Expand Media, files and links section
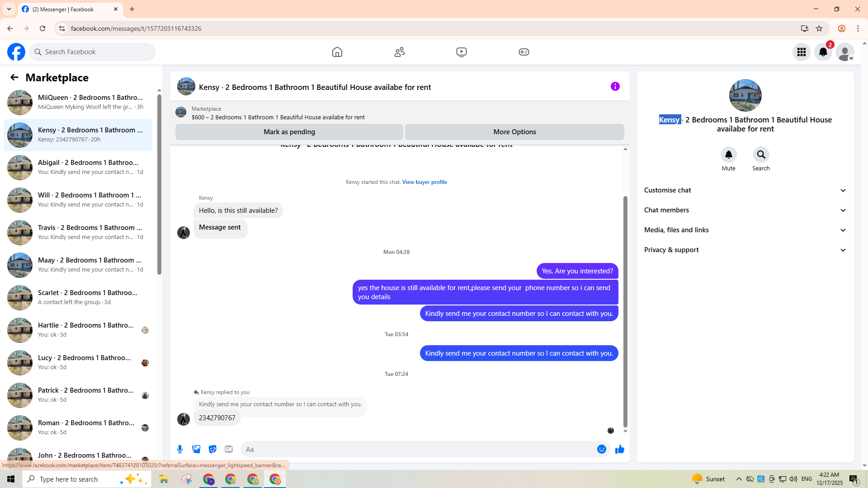Screen dimensions: 868x488 [x=745, y=230]
